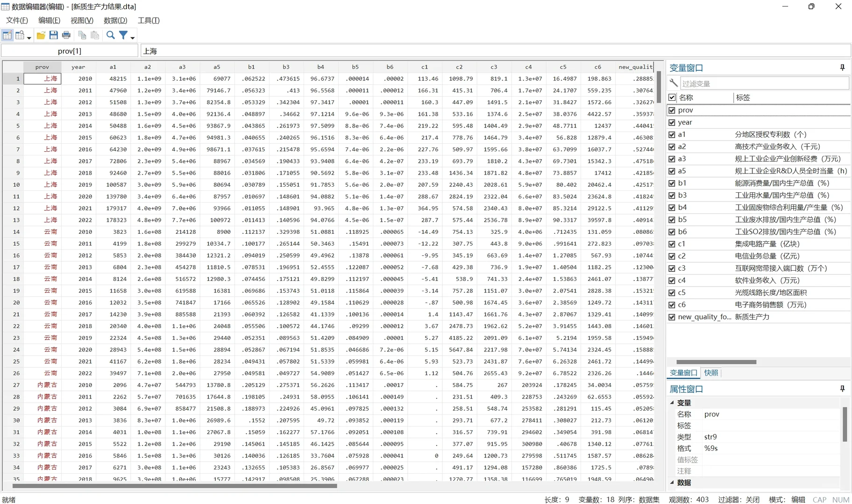
Task: Open the 数据(D) menu
Action: click(x=115, y=21)
